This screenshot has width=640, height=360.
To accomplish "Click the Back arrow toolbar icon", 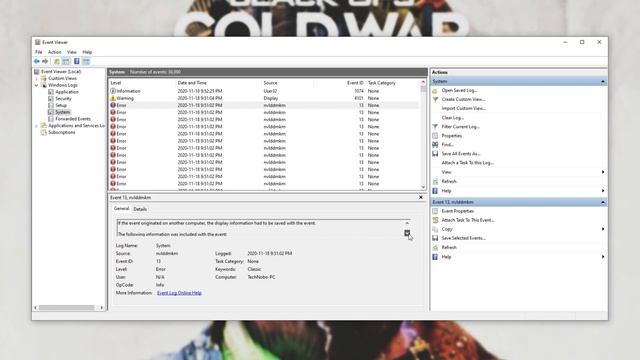I will pos(37,61).
